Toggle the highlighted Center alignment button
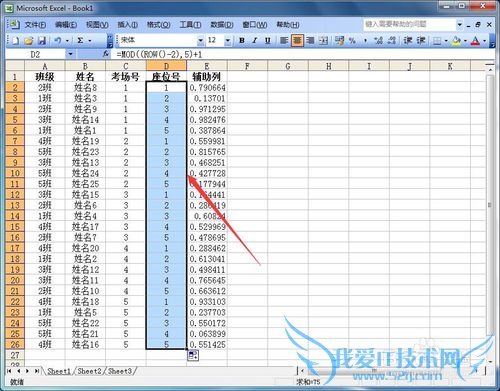This screenshot has width=500, height=391. (x=297, y=40)
